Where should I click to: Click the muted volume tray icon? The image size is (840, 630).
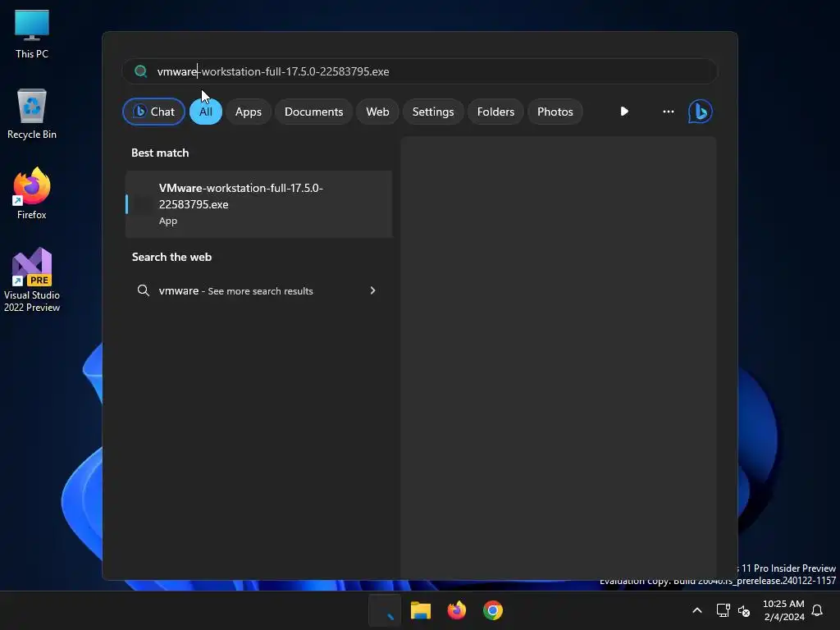[743, 610]
